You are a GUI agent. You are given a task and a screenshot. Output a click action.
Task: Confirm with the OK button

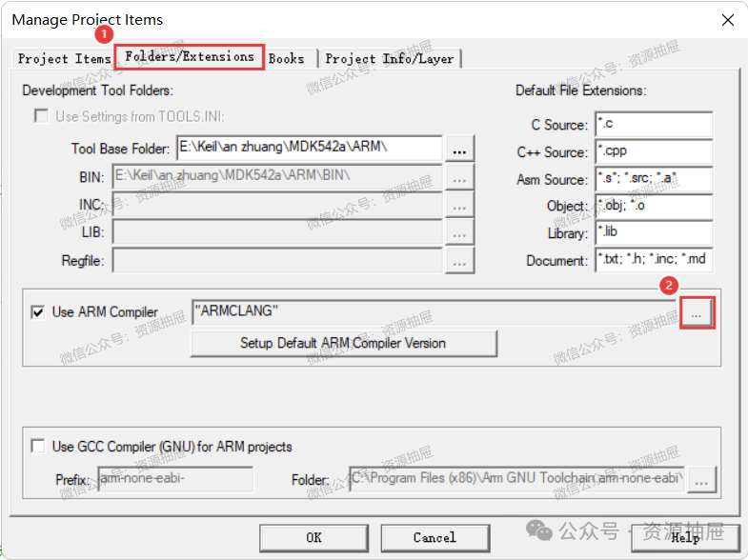click(x=313, y=538)
